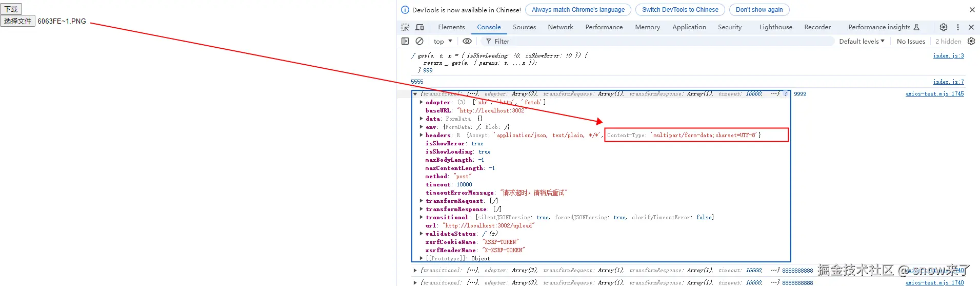The image size is (980, 286).
Task: Click the Don't show again button
Action: 759,10
